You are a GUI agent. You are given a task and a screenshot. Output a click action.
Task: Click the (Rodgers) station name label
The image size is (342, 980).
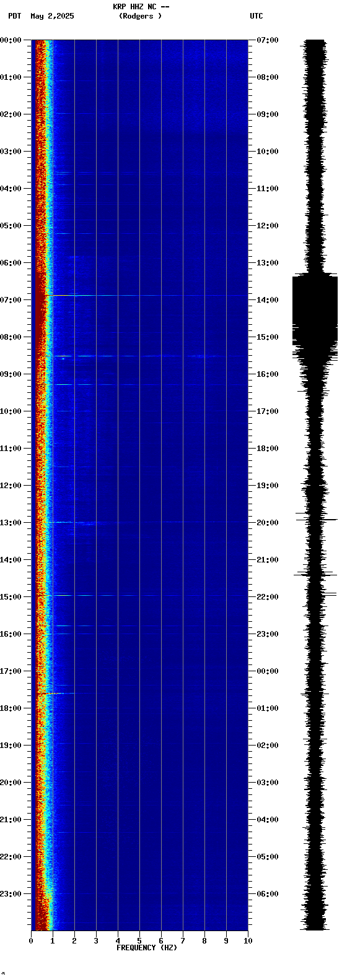tap(141, 16)
